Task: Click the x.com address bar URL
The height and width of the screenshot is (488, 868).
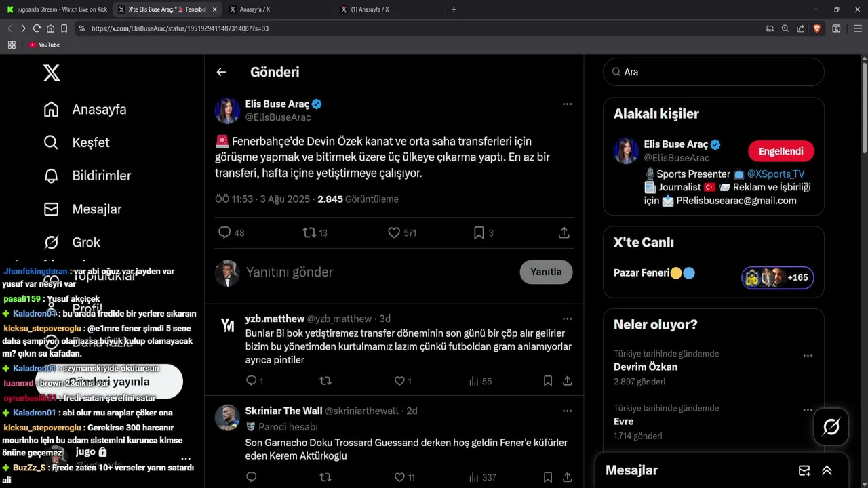Action: 180,28
